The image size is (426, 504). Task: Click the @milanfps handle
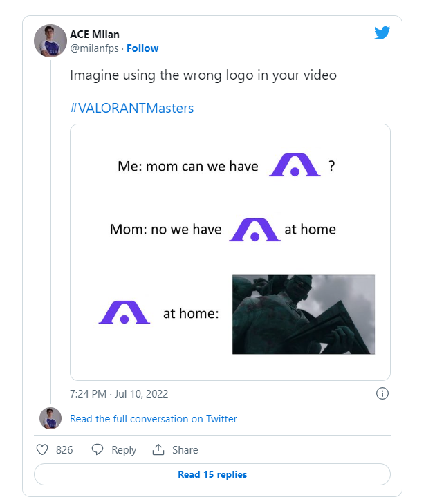pyautogui.click(x=94, y=48)
